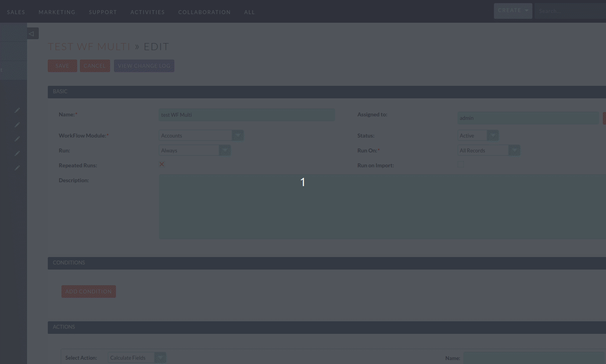This screenshot has width=606, height=364.
Task: Edit the workflow Name field
Action: [x=247, y=115]
